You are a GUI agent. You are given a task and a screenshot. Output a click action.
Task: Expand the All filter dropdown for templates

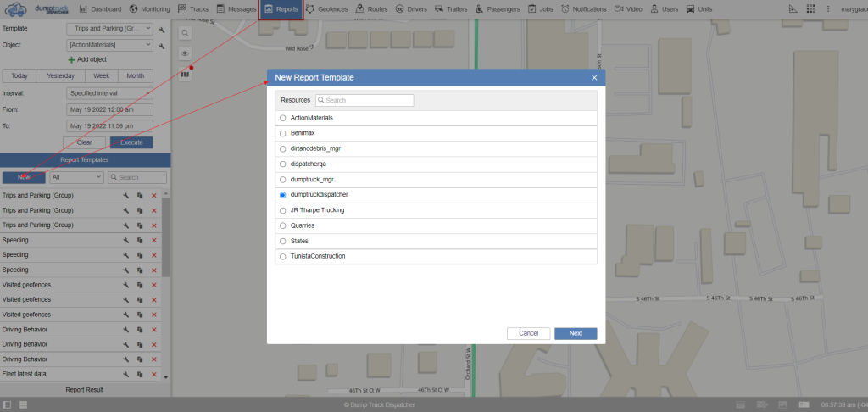tap(76, 177)
